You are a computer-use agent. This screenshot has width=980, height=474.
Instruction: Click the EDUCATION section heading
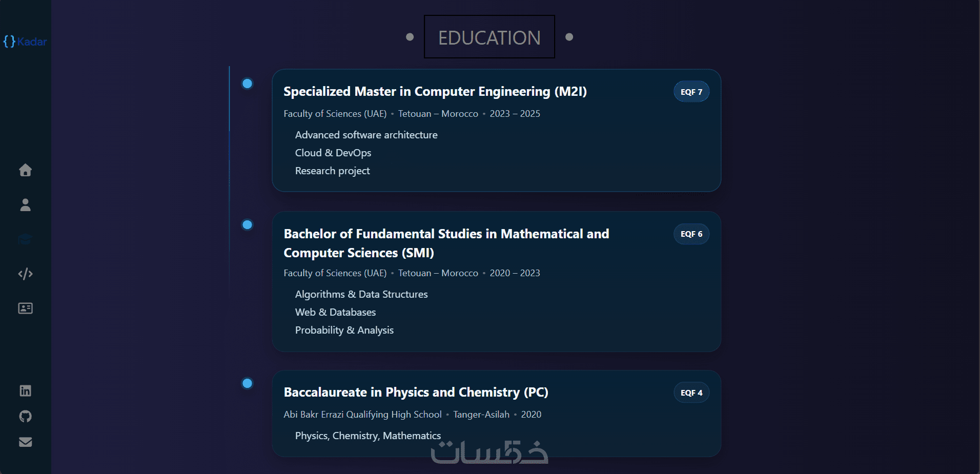pyautogui.click(x=489, y=37)
